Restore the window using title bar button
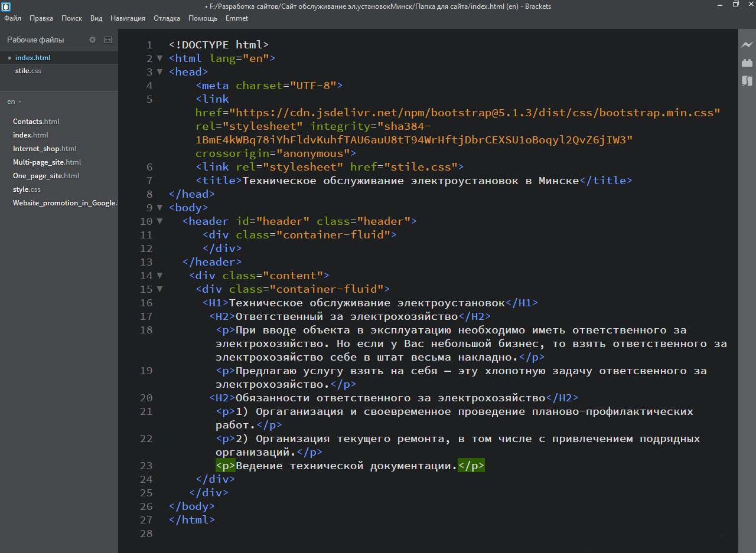The width and height of the screenshot is (756, 553). click(x=735, y=5)
